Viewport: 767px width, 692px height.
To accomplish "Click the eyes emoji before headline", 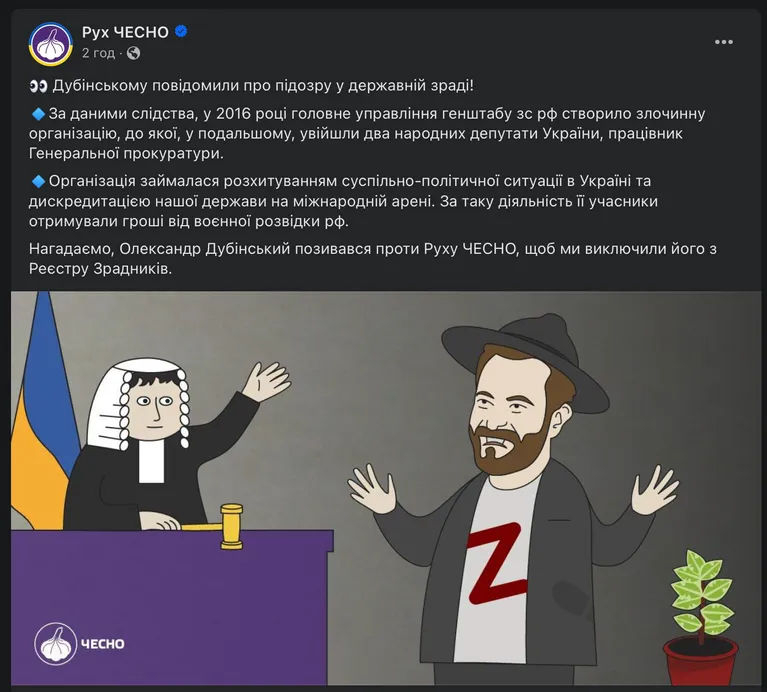I will pyautogui.click(x=38, y=86).
